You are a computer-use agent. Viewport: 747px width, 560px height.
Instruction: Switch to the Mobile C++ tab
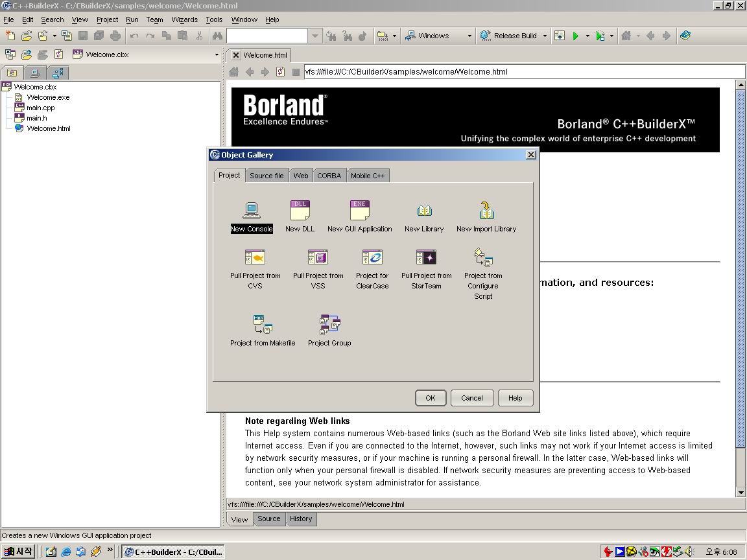(x=368, y=176)
